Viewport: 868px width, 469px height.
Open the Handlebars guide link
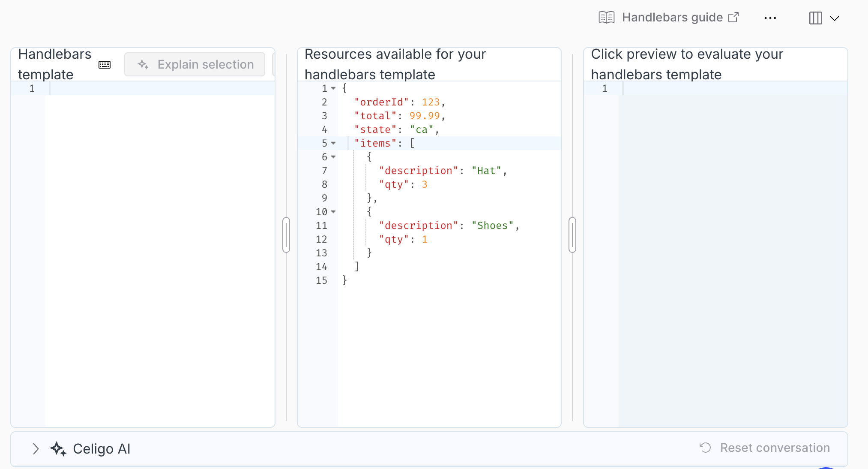tap(672, 18)
